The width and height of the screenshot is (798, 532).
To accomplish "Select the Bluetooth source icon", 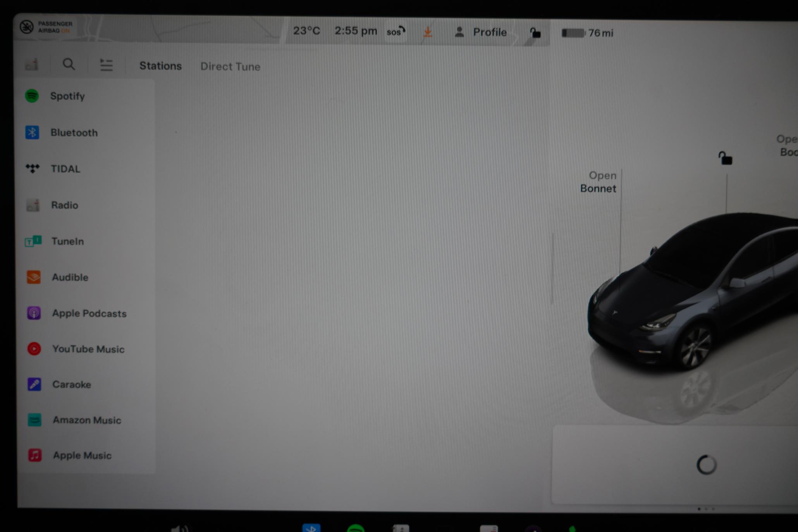I will [32, 133].
